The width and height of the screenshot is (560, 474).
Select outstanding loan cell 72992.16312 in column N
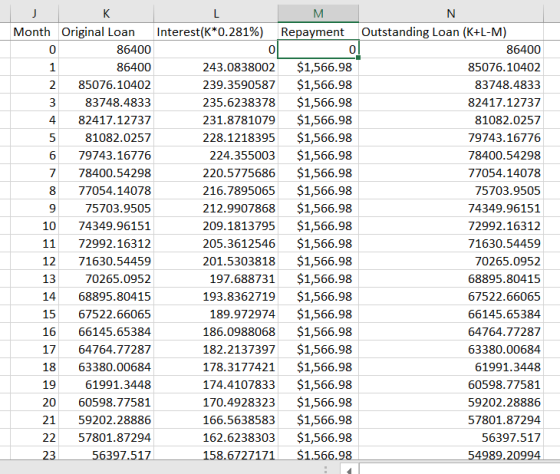(451, 226)
